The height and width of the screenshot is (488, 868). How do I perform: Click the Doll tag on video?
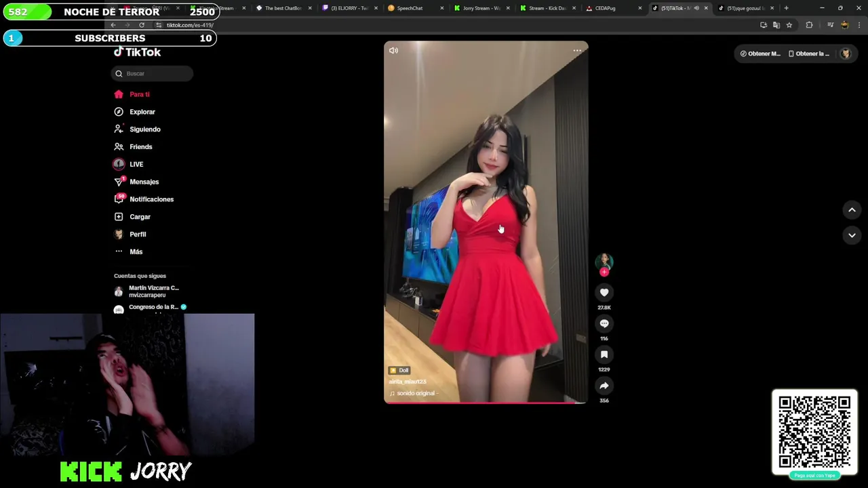(399, 370)
